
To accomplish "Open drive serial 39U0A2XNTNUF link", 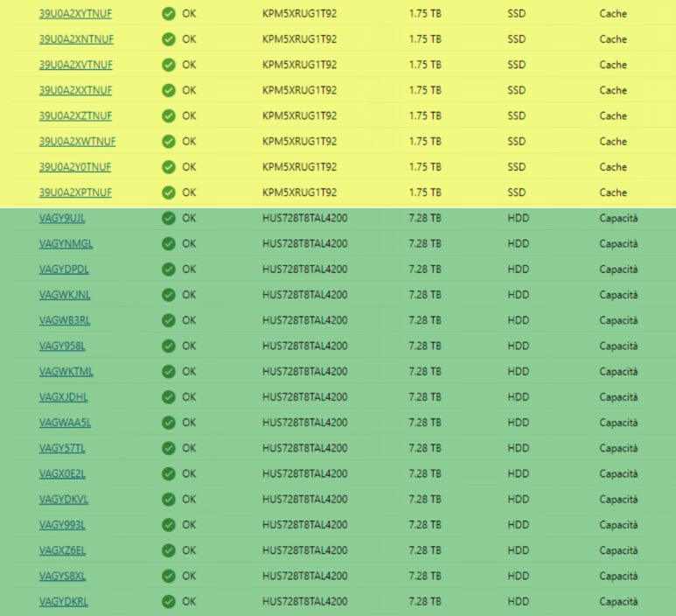I will click(76, 39).
